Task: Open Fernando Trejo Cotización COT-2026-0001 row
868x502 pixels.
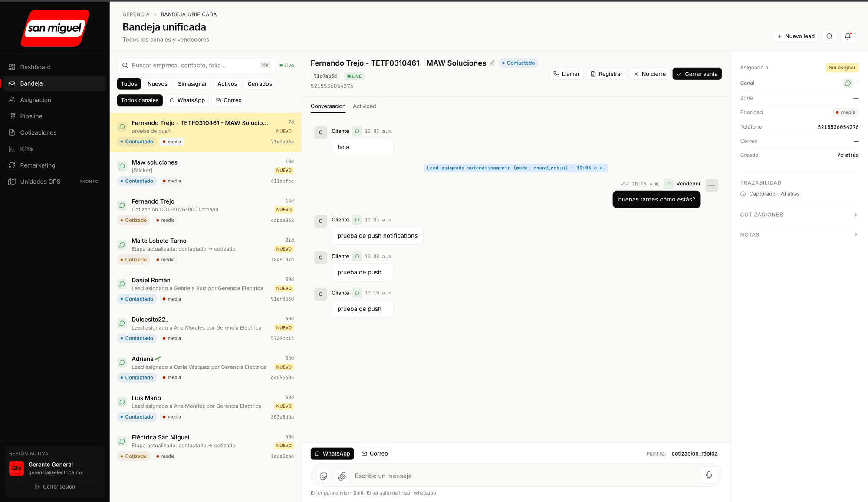Action: tap(206, 211)
